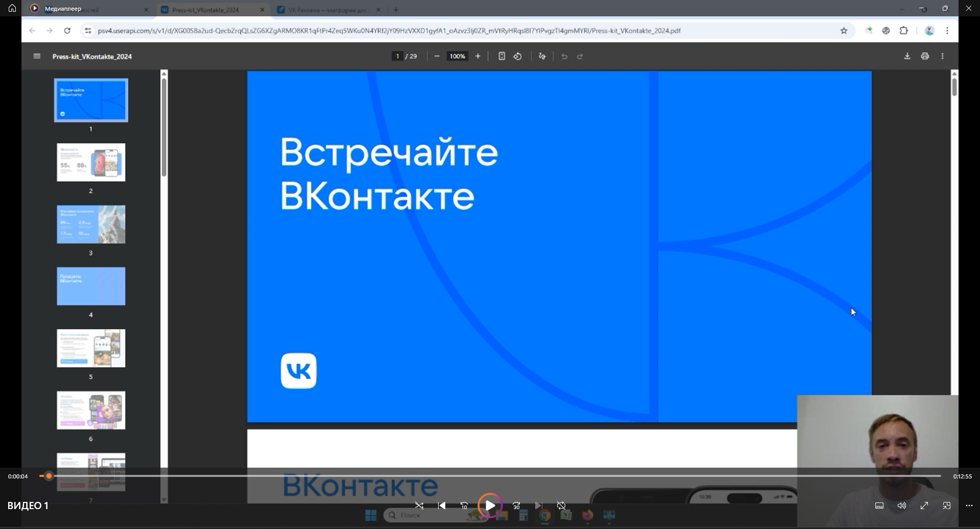
Task: Click the VK logo on the slide
Action: click(299, 371)
